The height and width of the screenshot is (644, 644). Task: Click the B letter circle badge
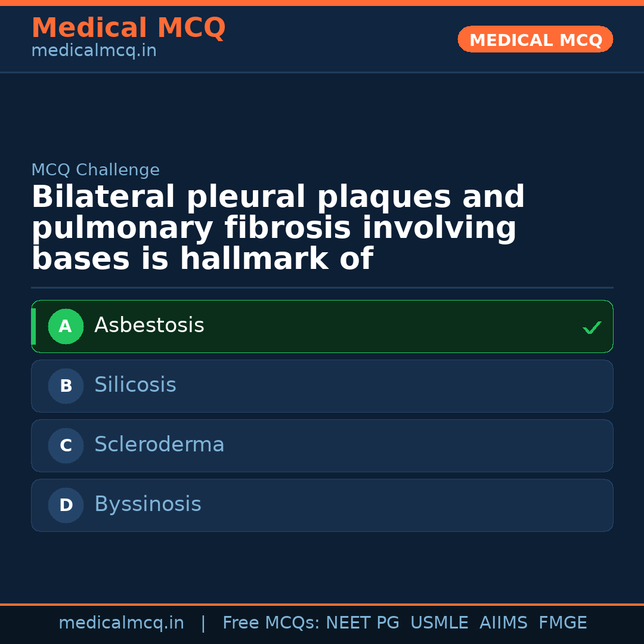[x=66, y=386]
